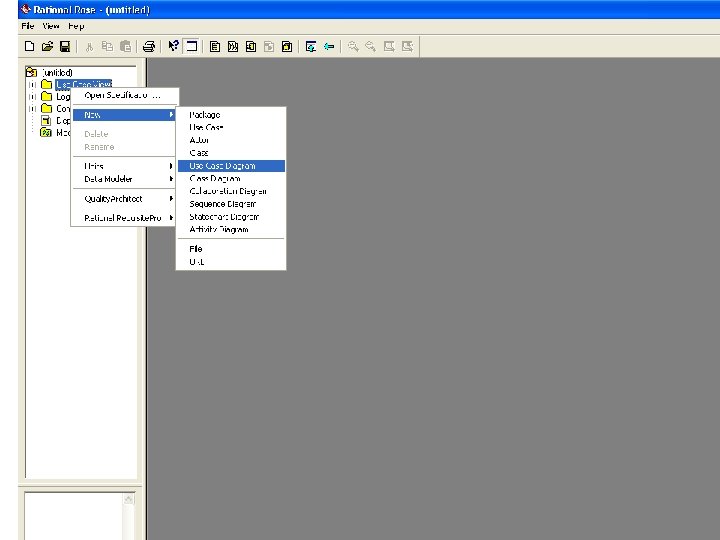Click the Fit In Window toolbar icon
This screenshot has height=540, width=720.
pos(389,46)
